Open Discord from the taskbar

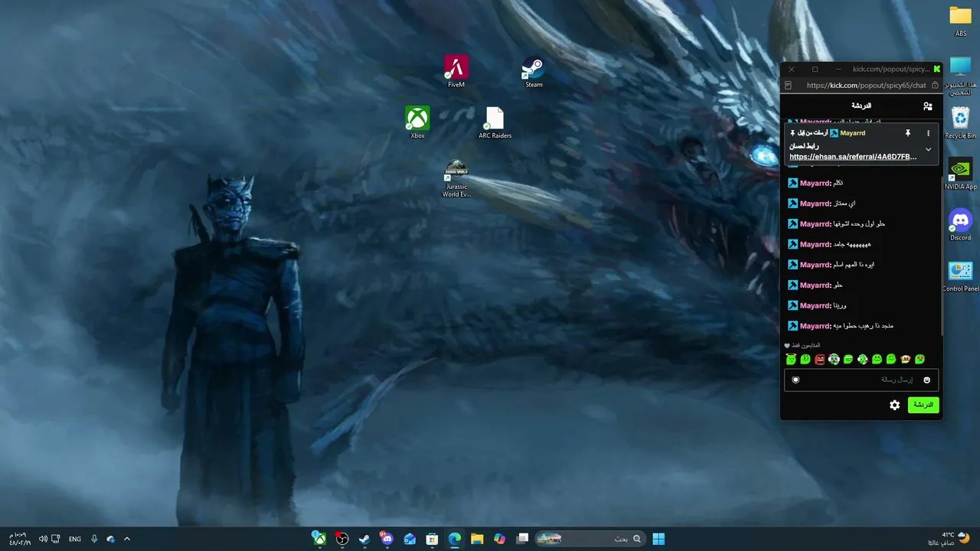[x=387, y=539]
